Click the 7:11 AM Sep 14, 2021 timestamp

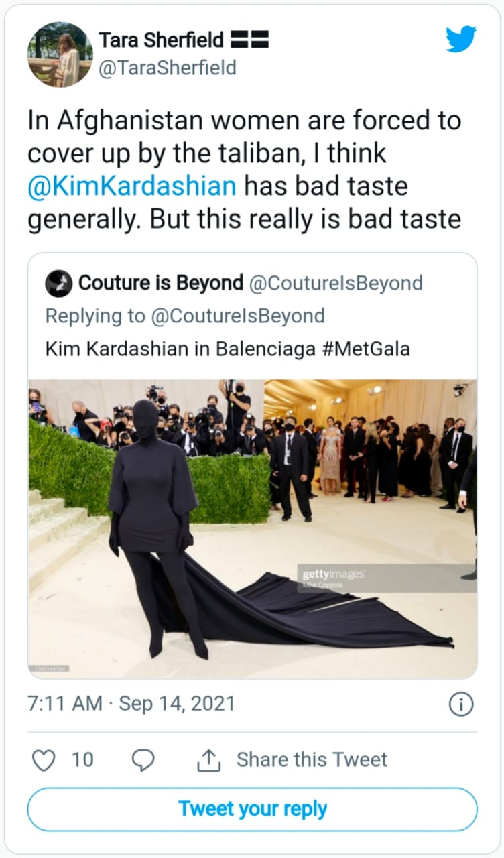(131, 704)
